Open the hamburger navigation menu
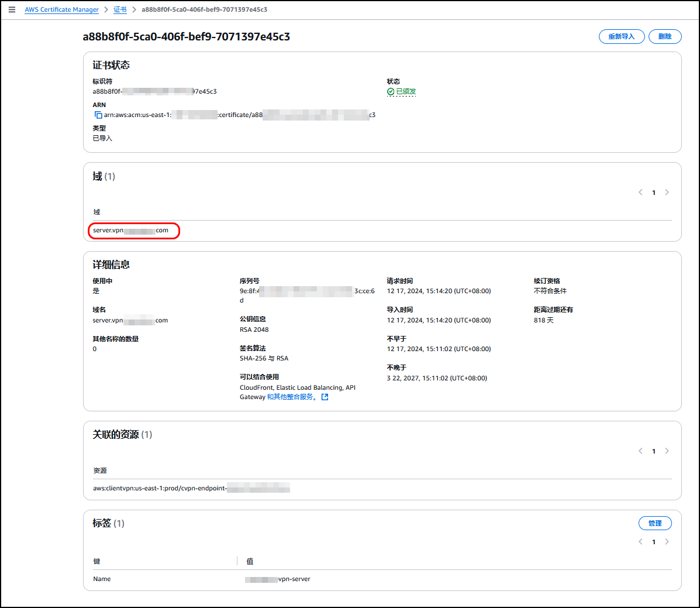700x608 pixels. click(x=12, y=9)
